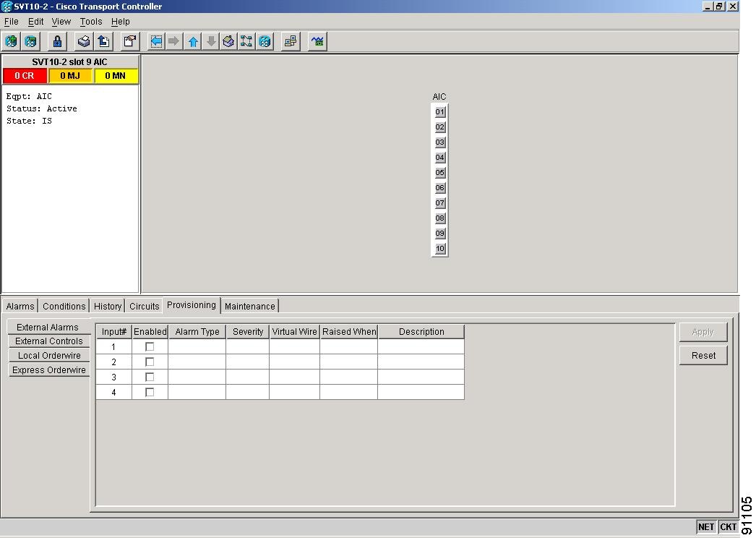The image size is (756, 538).
Task: Click AIC port 02 button
Action: pos(439,127)
